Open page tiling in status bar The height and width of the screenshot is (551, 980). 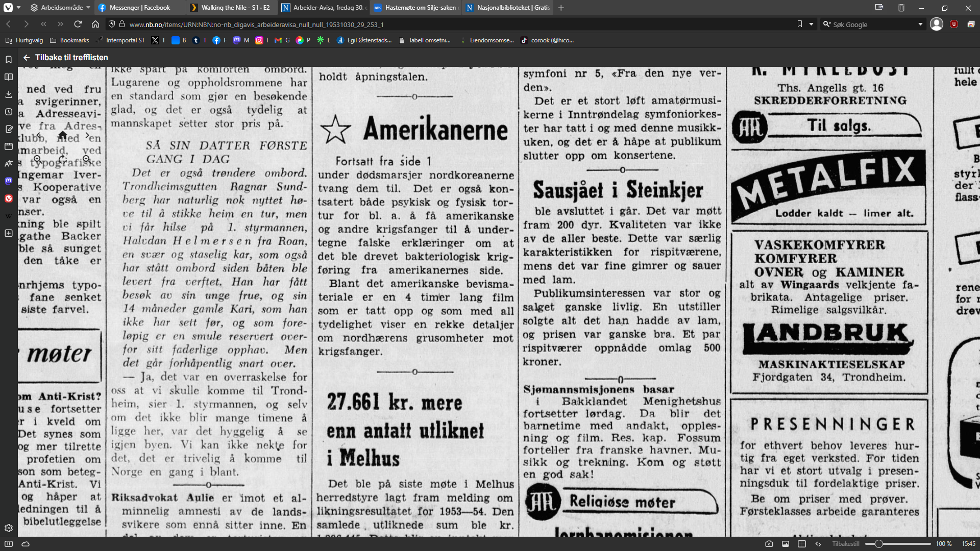click(x=802, y=544)
